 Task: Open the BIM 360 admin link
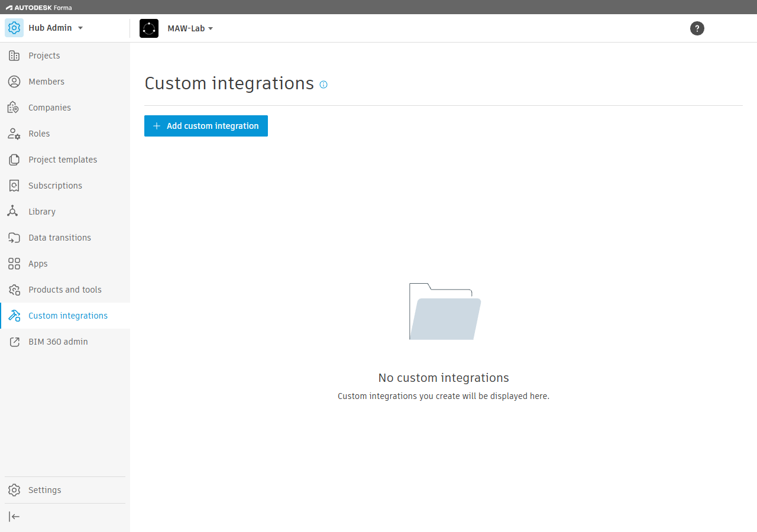(58, 342)
